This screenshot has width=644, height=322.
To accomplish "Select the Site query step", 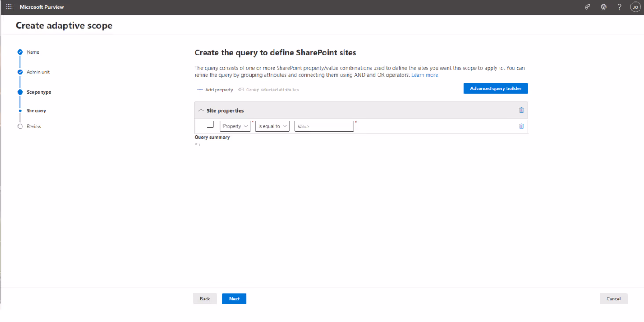I will point(36,111).
